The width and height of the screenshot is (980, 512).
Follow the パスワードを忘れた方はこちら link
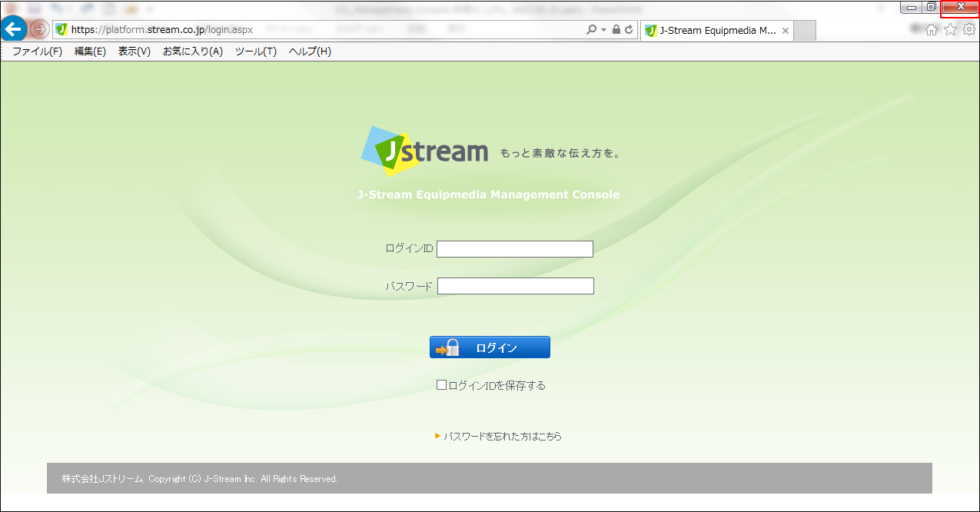502,436
